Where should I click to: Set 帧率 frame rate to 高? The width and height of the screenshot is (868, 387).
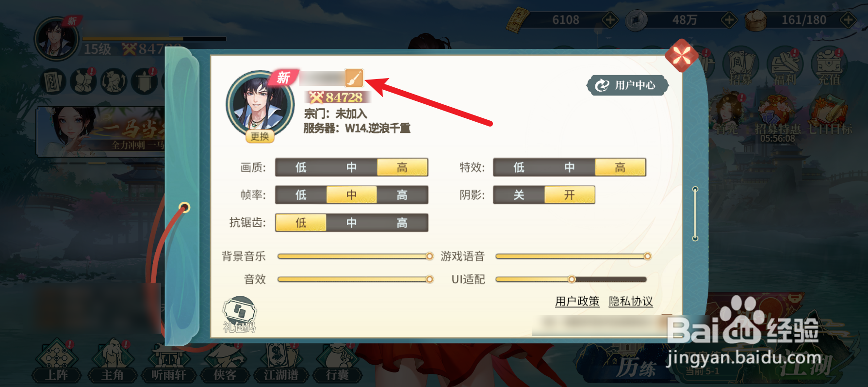[x=402, y=195]
